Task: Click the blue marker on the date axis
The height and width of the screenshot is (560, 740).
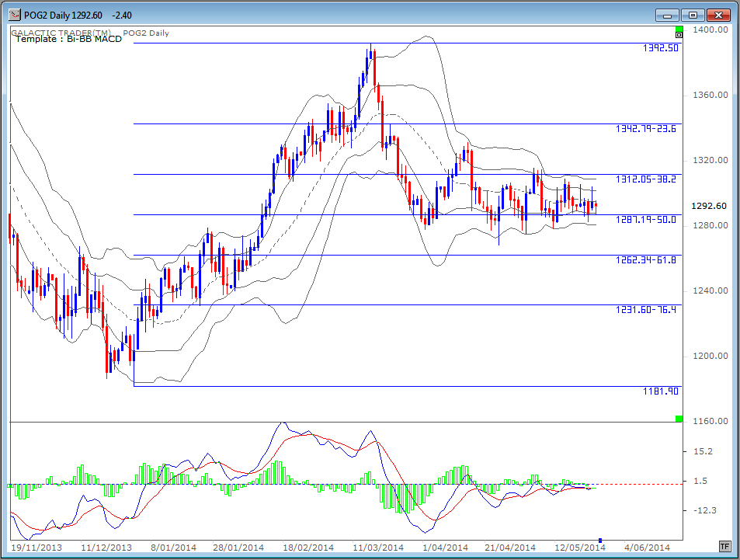Action: tap(599, 540)
